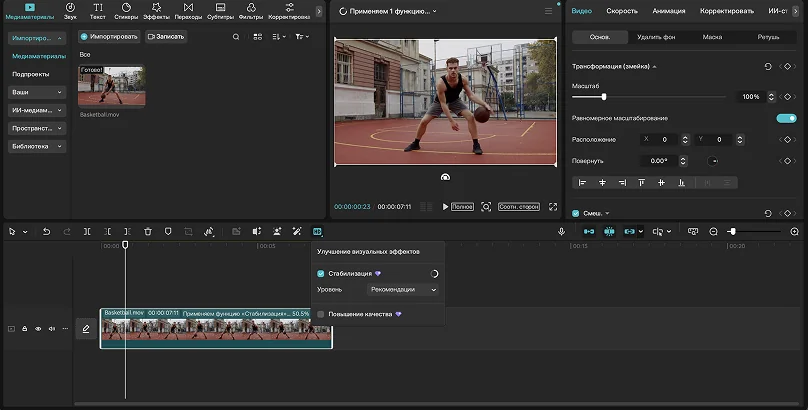This screenshot has width=808, height=410.
Task: Click the HD visual enhancement icon
Action: click(317, 232)
